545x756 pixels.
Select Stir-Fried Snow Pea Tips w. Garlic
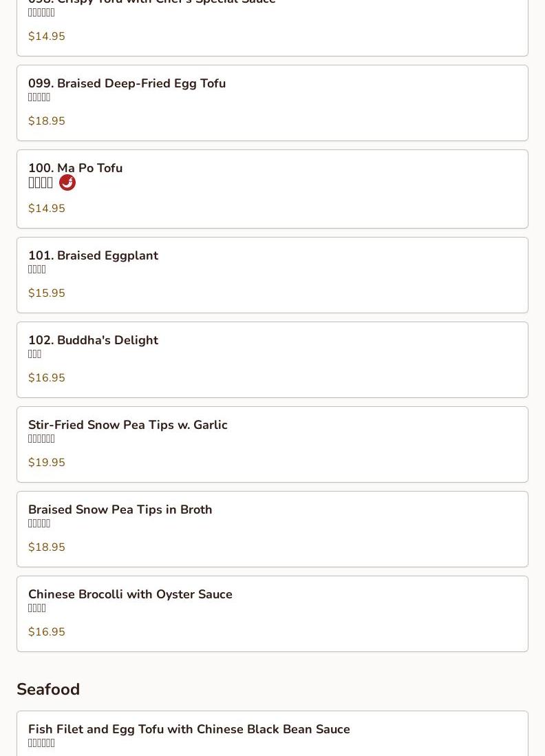pos(127,425)
